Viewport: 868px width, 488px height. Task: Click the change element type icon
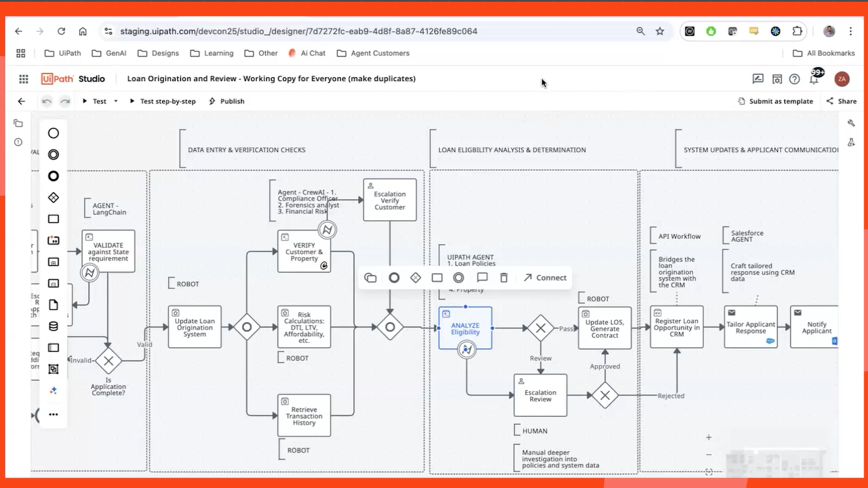click(371, 278)
